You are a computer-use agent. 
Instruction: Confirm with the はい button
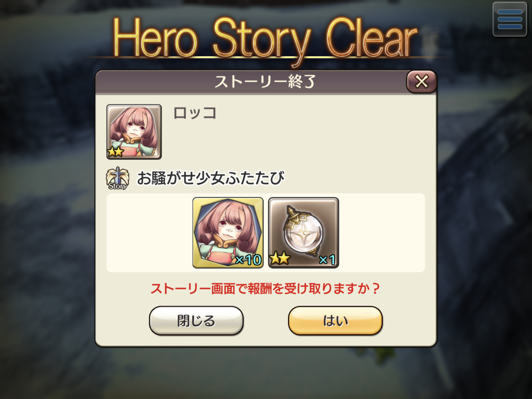[x=336, y=321]
